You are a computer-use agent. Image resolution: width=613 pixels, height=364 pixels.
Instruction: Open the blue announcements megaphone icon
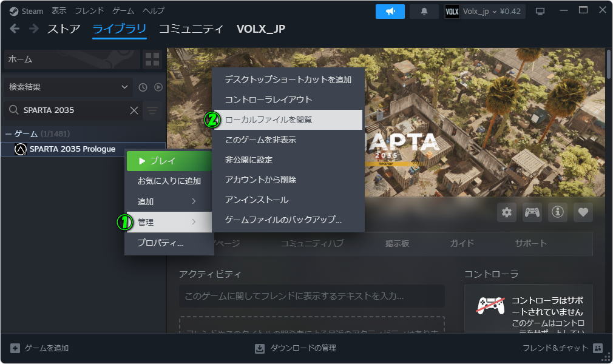click(x=390, y=10)
